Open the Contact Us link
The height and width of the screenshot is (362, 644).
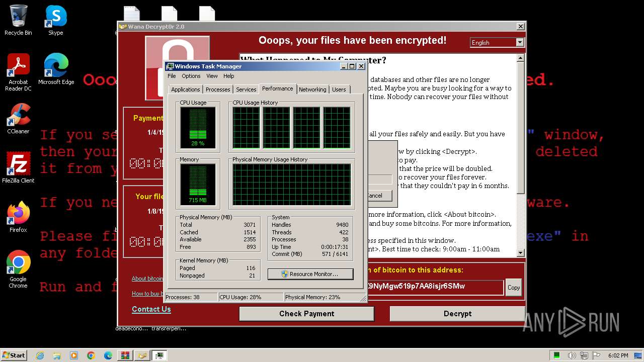click(151, 309)
